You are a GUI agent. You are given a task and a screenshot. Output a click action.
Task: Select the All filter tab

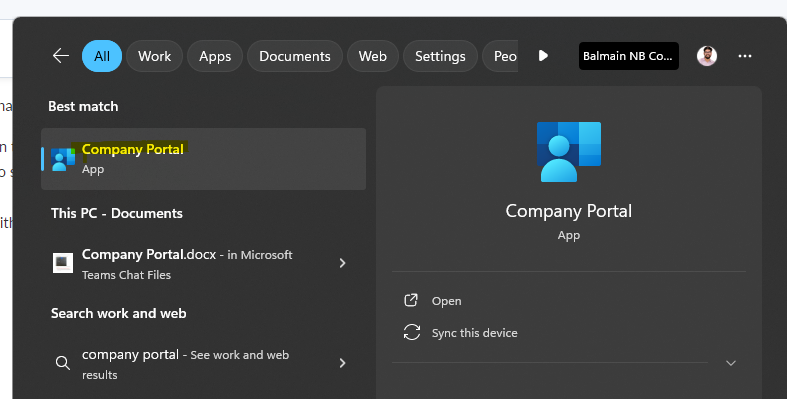pyautogui.click(x=102, y=56)
